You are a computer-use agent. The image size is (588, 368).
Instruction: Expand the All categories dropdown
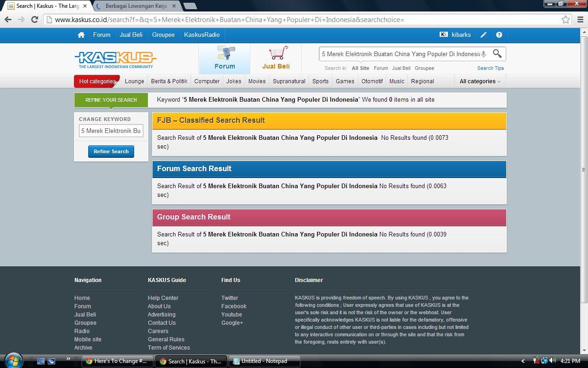480,81
